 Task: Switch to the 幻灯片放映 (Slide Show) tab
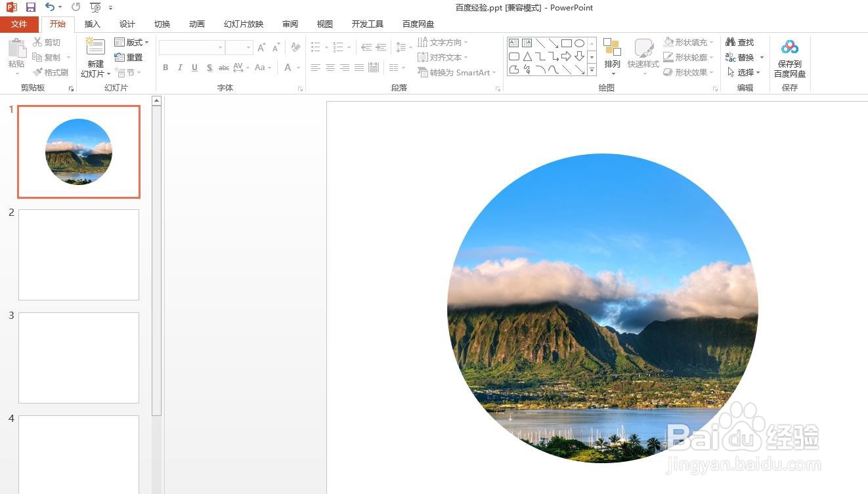pos(244,24)
